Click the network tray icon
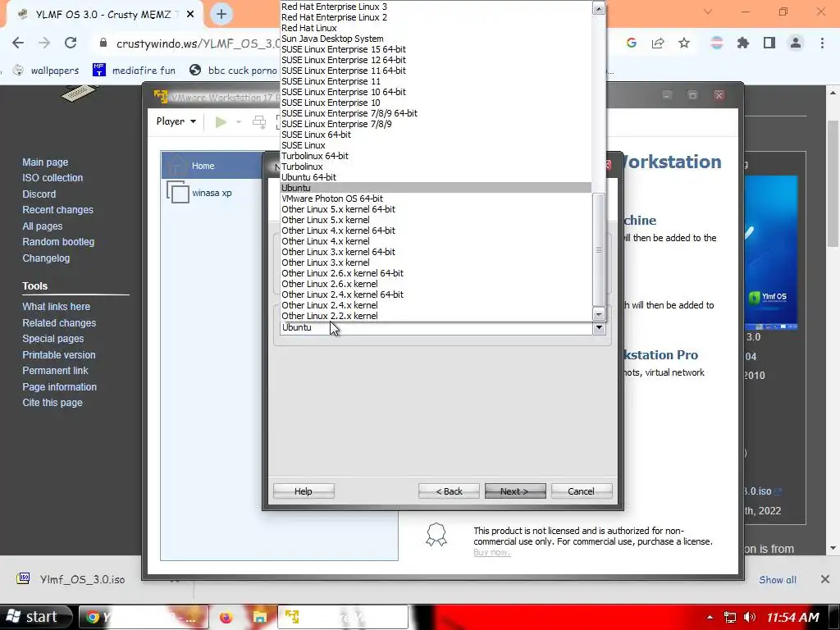Viewport: 840px width, 630px height. point(729,617)
